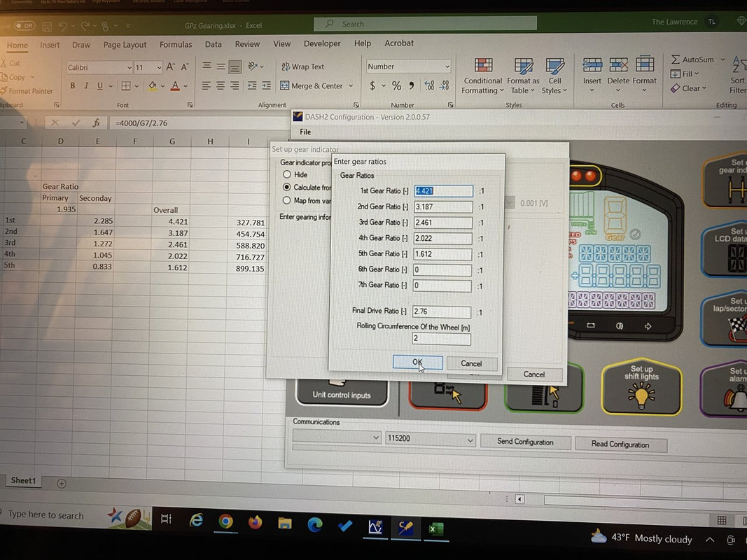Click Read Configuration button
This screenshot has height=560, width=747.
coord(620,444)
